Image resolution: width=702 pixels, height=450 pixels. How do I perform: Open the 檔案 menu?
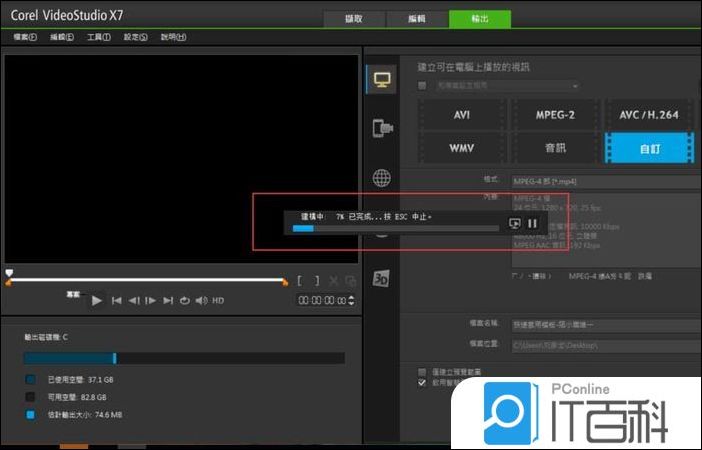click(25, 37)
